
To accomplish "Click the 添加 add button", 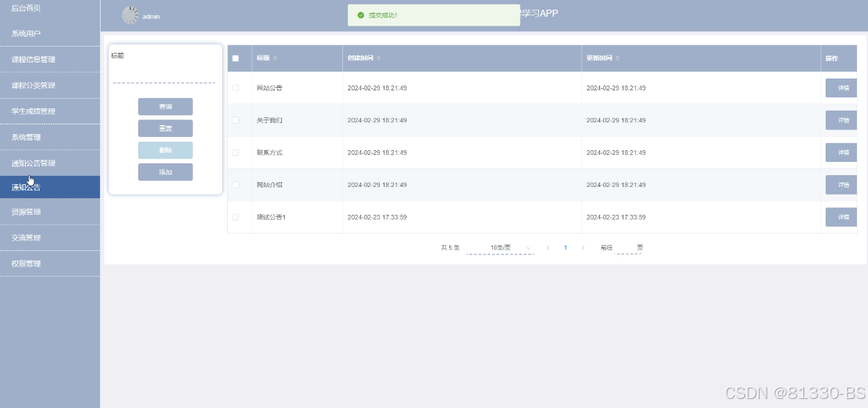I will 165,172.
